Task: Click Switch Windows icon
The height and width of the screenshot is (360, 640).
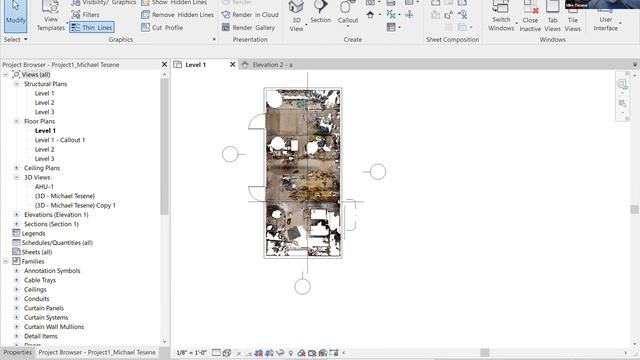Action: (x=501, y=16)
